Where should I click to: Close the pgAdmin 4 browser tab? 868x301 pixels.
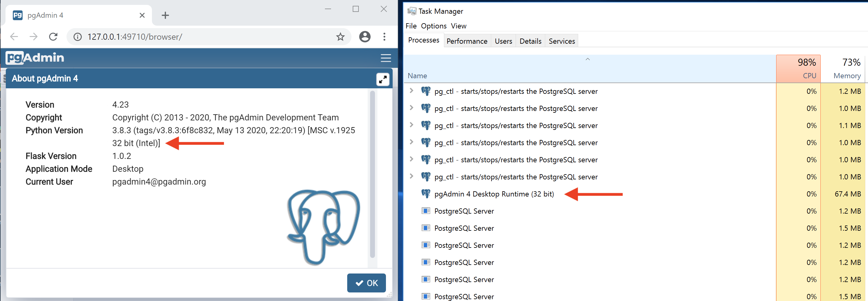coord(142,15)
